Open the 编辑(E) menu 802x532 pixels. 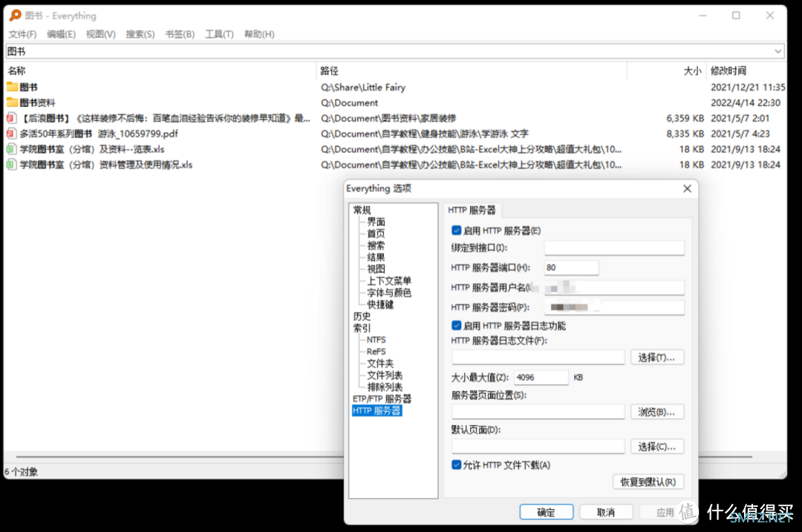[x=62, y=34]
